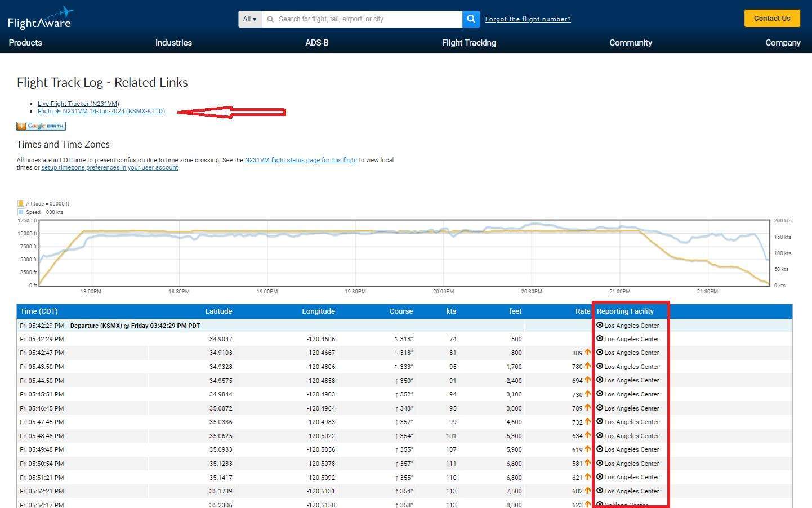Click facility icon in 05:43:50 PM row
Screen dimensions: 812x508
click(600, 366)
